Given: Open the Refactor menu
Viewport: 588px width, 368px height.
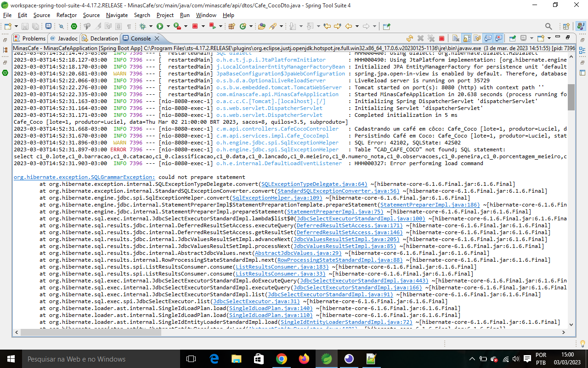Looking at the screenshot, I should 67,15.
